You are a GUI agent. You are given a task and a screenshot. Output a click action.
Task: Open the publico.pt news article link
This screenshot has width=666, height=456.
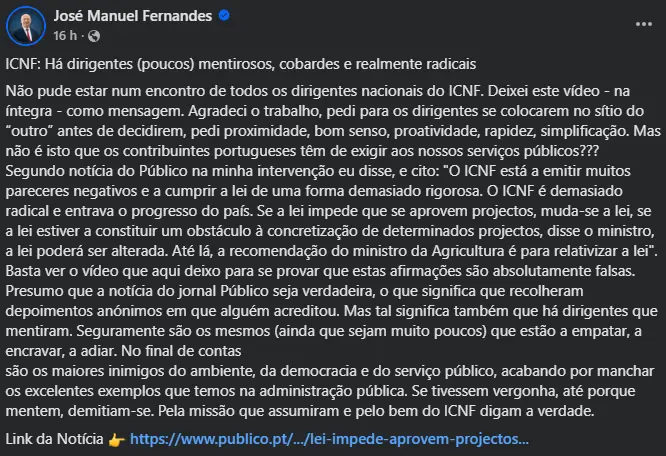329,438
